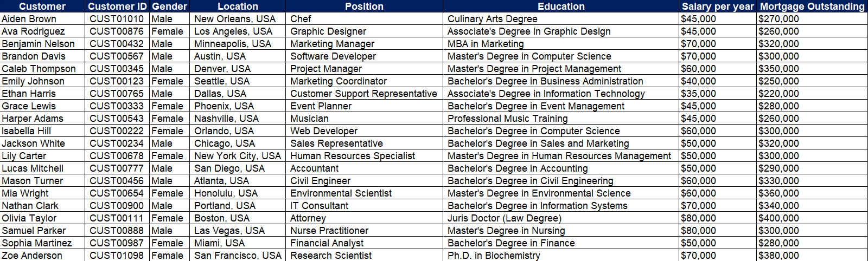Screen dimensions: 868x261
Task: Select the Software Developer position cell
Action: pyautogui.click(x=333, y=56)
